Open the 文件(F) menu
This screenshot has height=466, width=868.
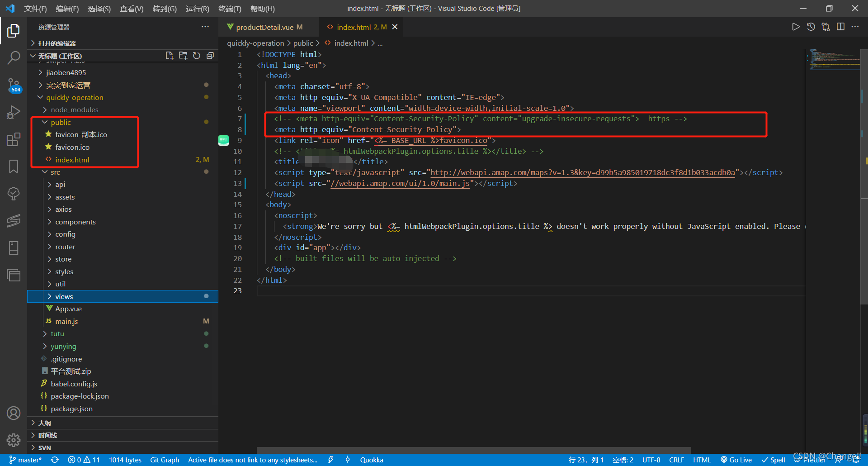pyautogui.click(x=35, y=9)
